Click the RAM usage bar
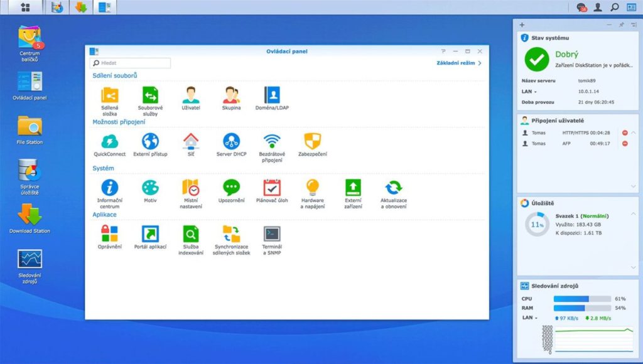 582,308
